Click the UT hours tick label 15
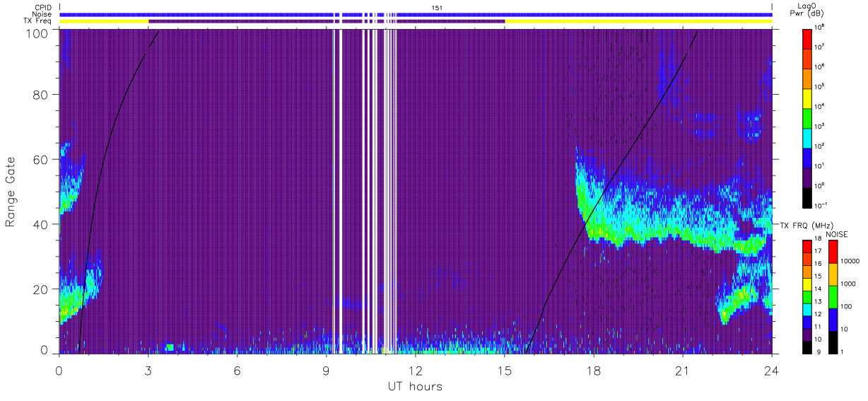Screen dimensions: 868x401 tap(504, 369)
